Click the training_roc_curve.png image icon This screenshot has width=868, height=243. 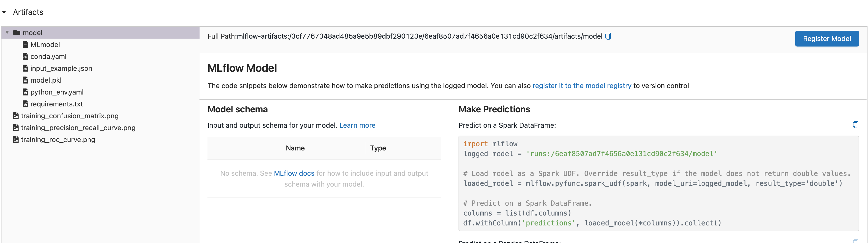coord(16,139)
